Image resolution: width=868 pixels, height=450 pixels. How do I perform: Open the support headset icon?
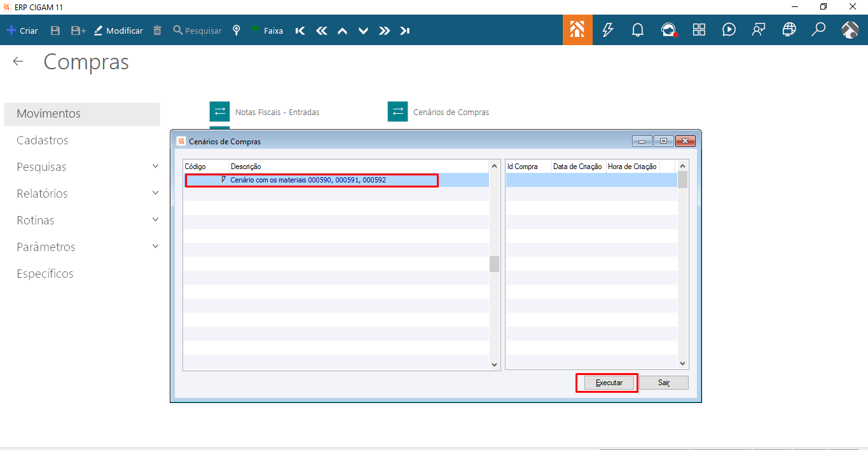pyautogui.click(x=668, y=30)
